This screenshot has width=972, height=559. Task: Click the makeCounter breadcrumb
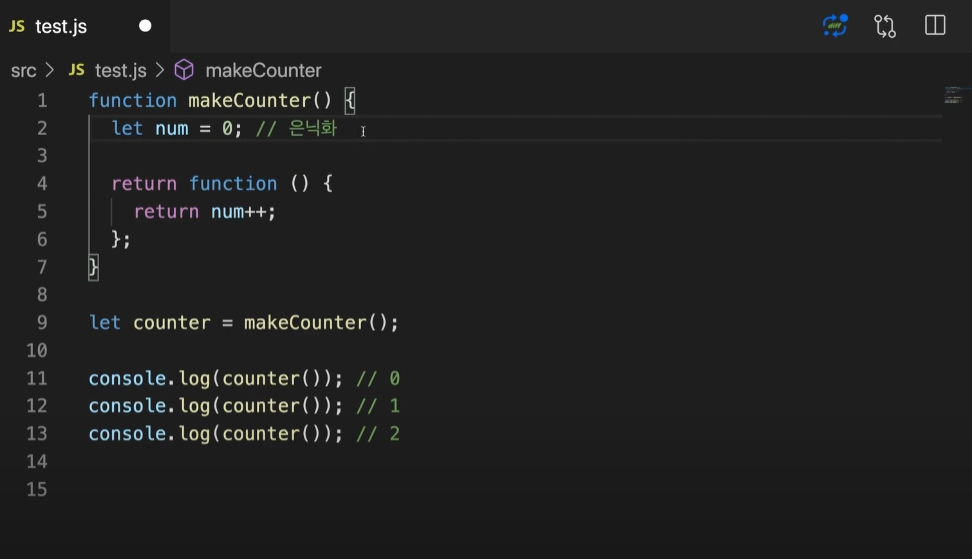pyautogui.click(x=263, y=71)
